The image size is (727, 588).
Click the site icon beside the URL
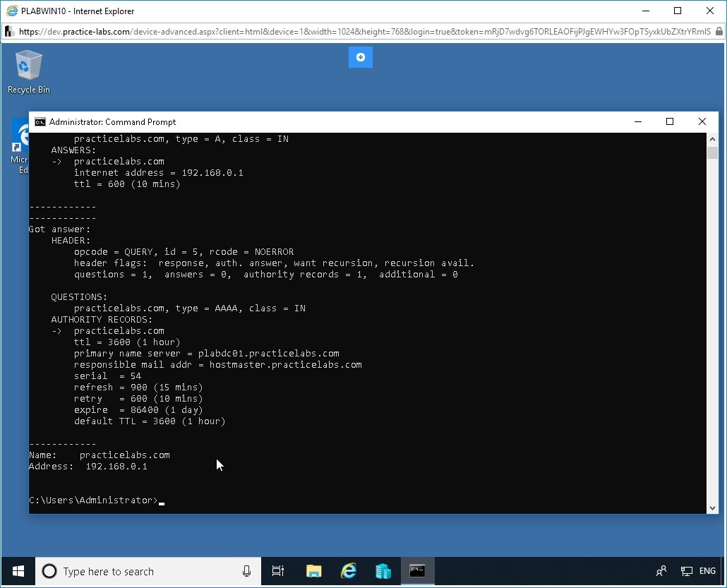8,32
